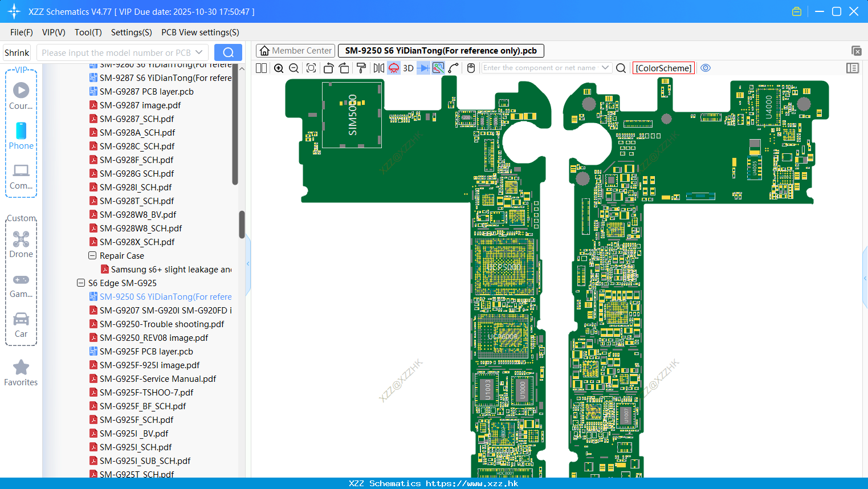
Task: Select the U1003 chip on the board
Action: pyautogui.click(x=487, y=390)
